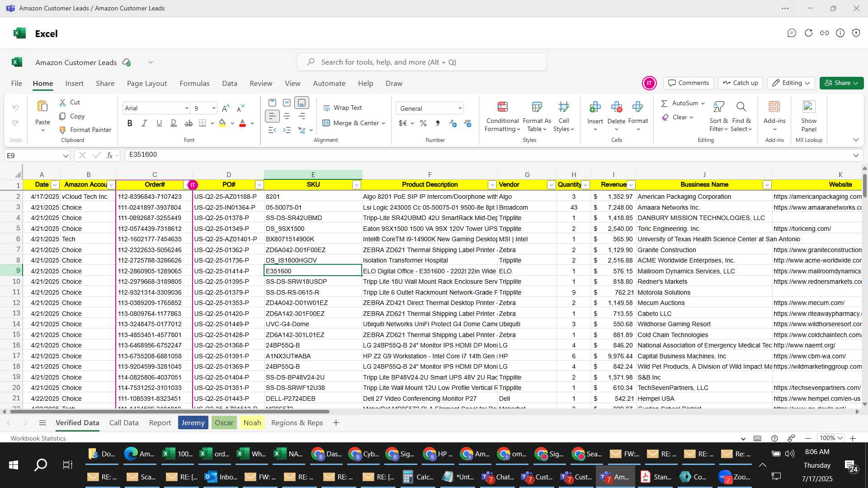Viewport: 868px width, 488px height.
Task: Apply yellow fill color to cell
Action: (222, 123)
